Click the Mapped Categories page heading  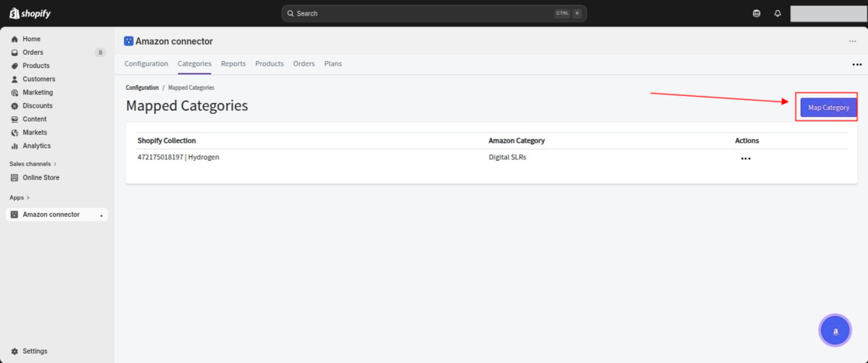tap(187, 105)
